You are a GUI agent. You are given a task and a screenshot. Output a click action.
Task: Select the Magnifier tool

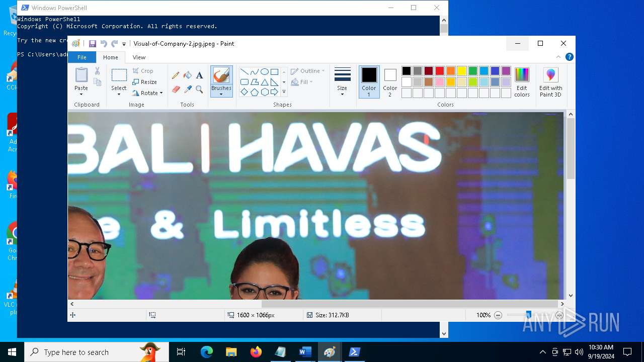click(x=199, y=89)
